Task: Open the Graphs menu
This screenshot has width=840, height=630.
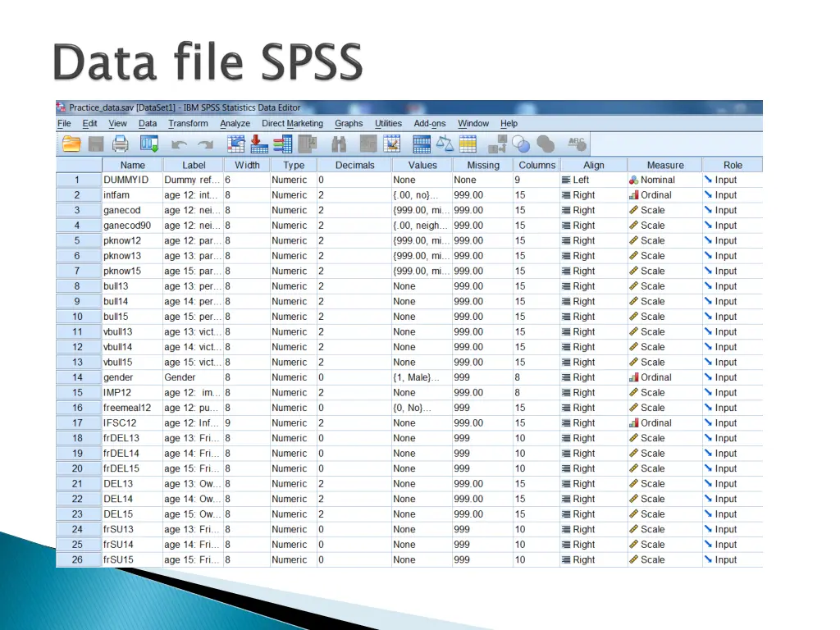Action: coord(349,124)
